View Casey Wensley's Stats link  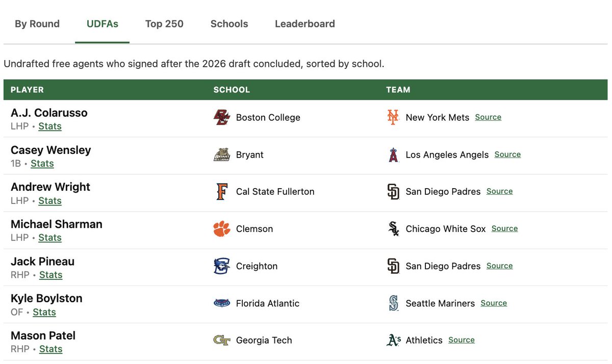[x=42, y=164]
